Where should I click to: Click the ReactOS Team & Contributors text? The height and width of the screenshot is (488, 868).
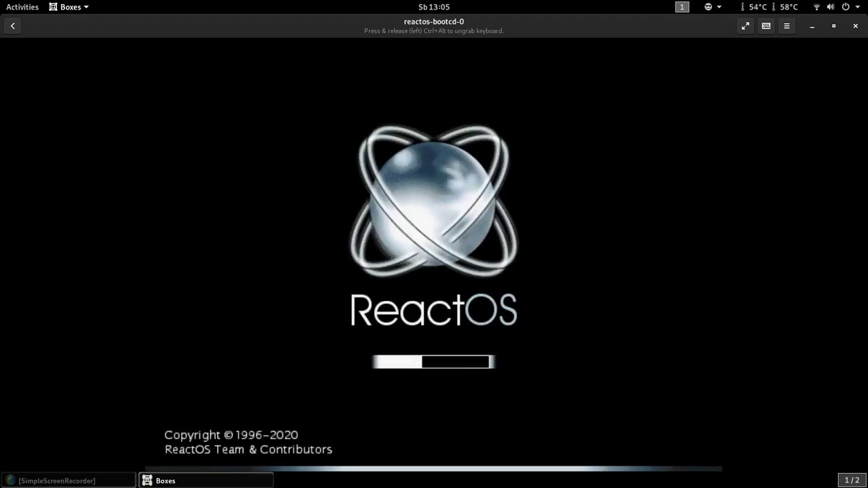pyautogui.click(x=248, y=449)
